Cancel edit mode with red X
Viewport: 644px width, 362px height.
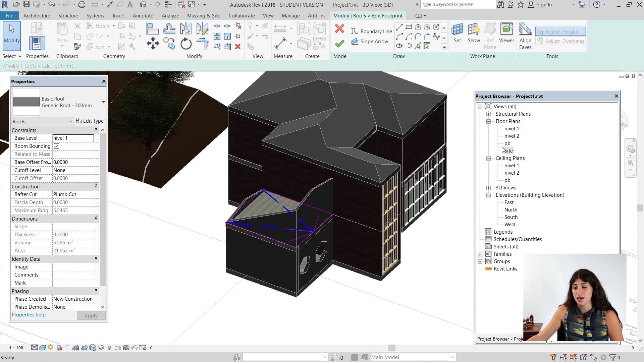[340, 28]
